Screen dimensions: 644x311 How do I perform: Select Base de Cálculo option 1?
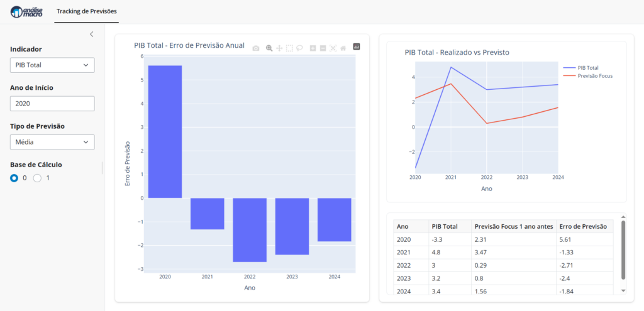[37, 178]
